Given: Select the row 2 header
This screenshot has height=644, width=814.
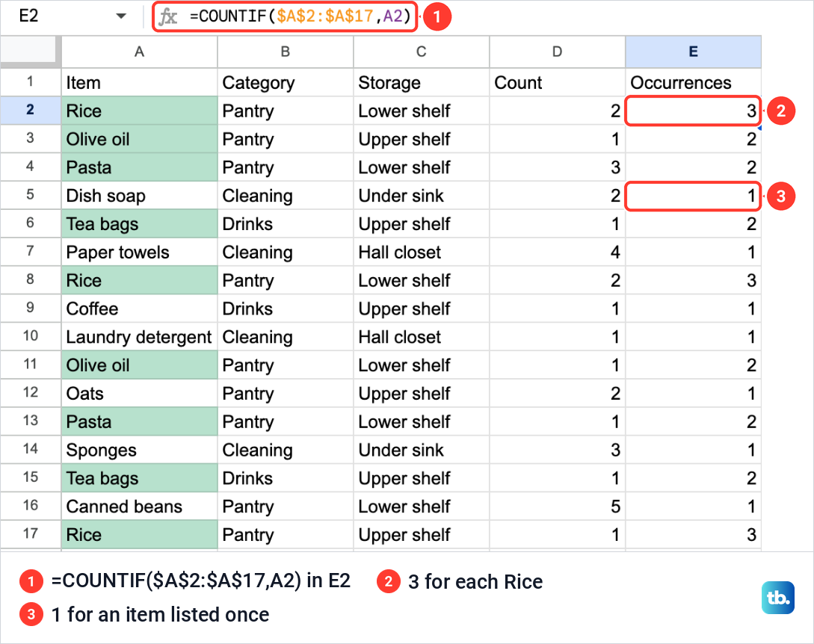Looking at the screenshot, I should [30, 110].
